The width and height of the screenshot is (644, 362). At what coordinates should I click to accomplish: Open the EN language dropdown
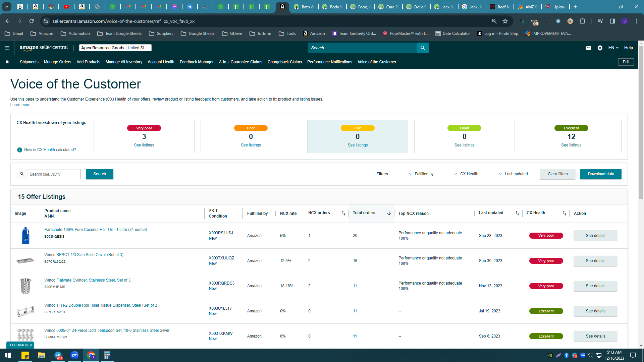[613, 48]
